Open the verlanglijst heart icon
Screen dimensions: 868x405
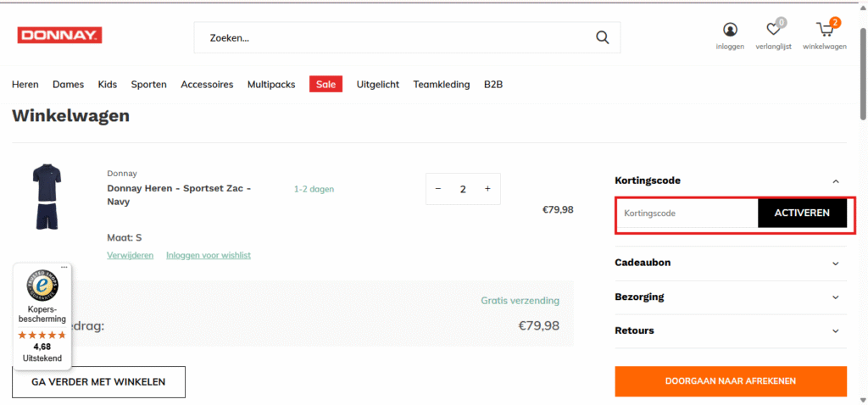(x=773, y=30)
